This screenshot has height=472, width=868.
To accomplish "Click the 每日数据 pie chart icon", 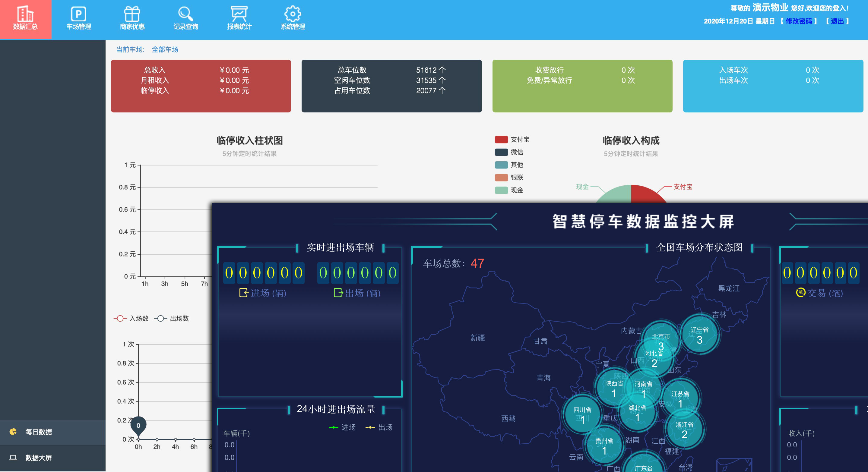I will point(13,431).
